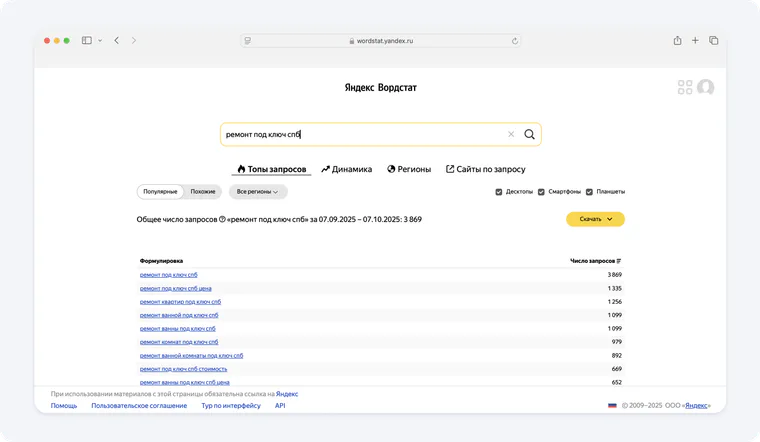Open the Пользовательское соглашение footer link

tap(139, 406)
